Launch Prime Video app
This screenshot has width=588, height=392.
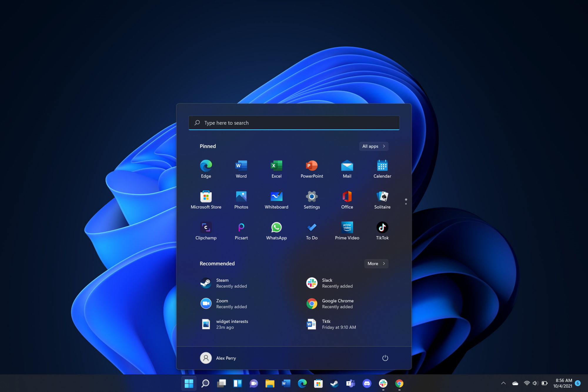tap(347, 231)
